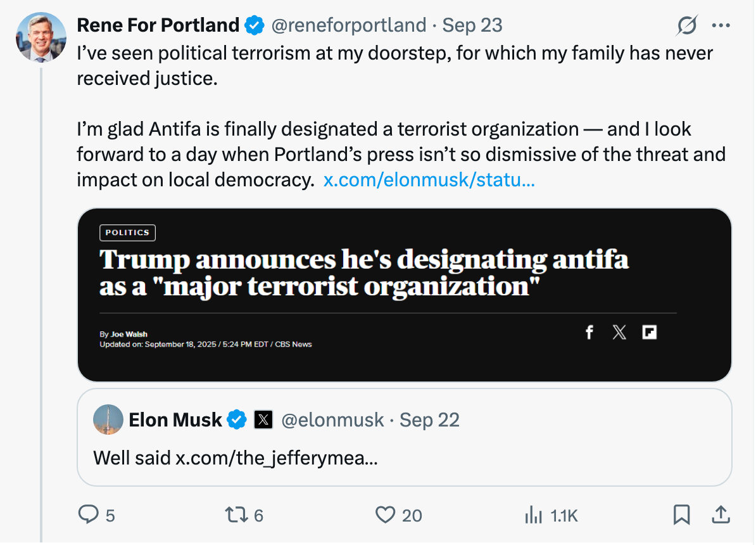The image size is (756, 545).
Task: Click Rene For Portland profile avatar
Action: click(x=41, y=37)
